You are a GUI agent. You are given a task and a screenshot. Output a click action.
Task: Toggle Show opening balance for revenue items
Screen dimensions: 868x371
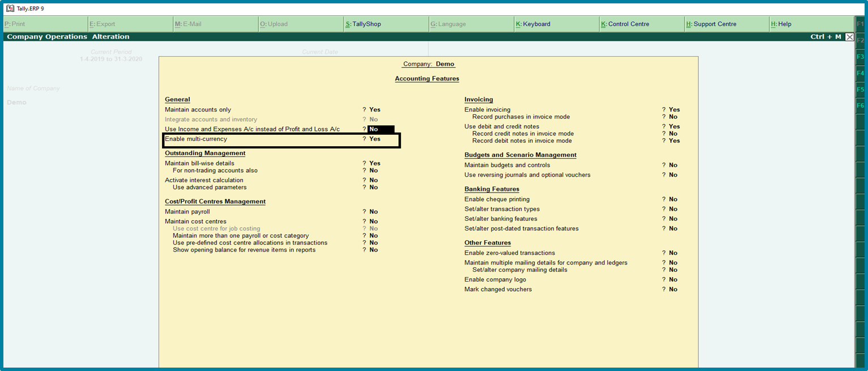pyautogui.click(x=373, y=250)
